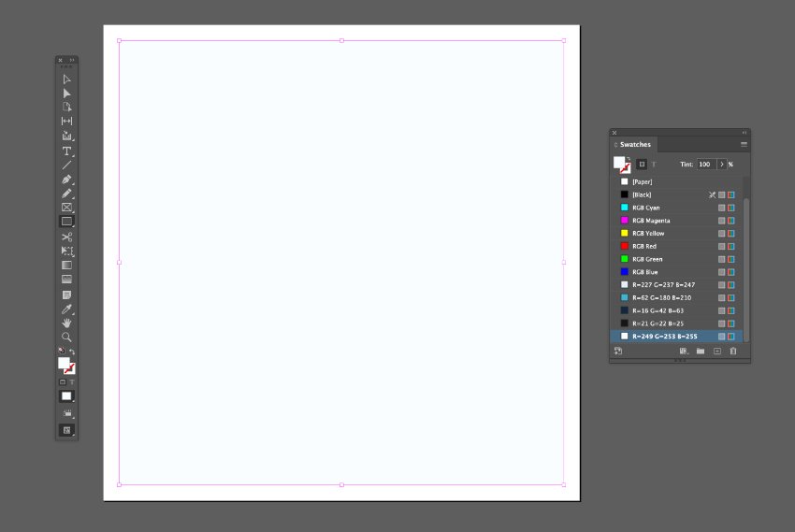This screenshot has height=532, width=795.
Task: Select the RGB Yellow swatch
Action: (677, 233)
